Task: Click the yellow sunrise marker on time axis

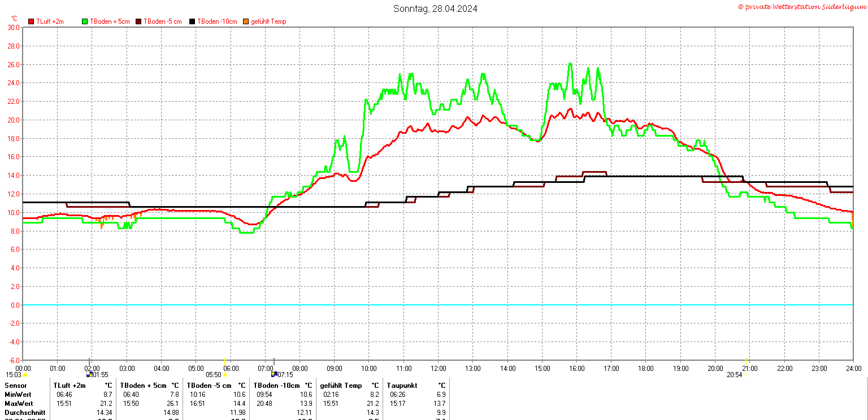Action: coord(225,361)
